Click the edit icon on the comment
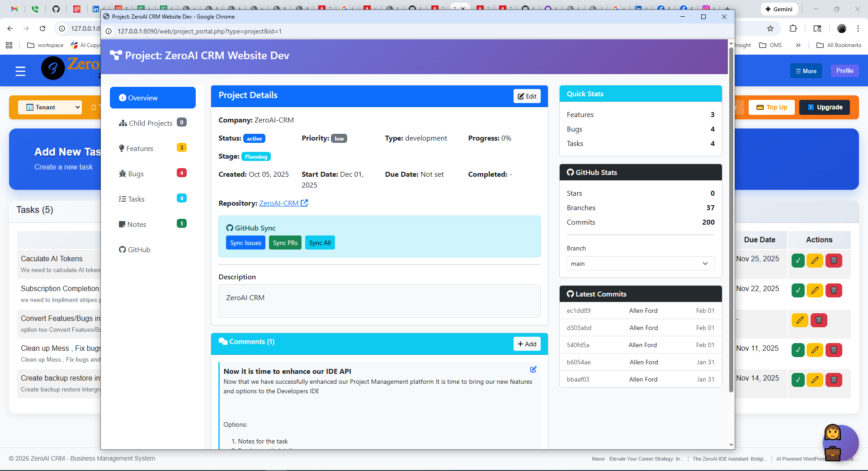 click(533, 369)
